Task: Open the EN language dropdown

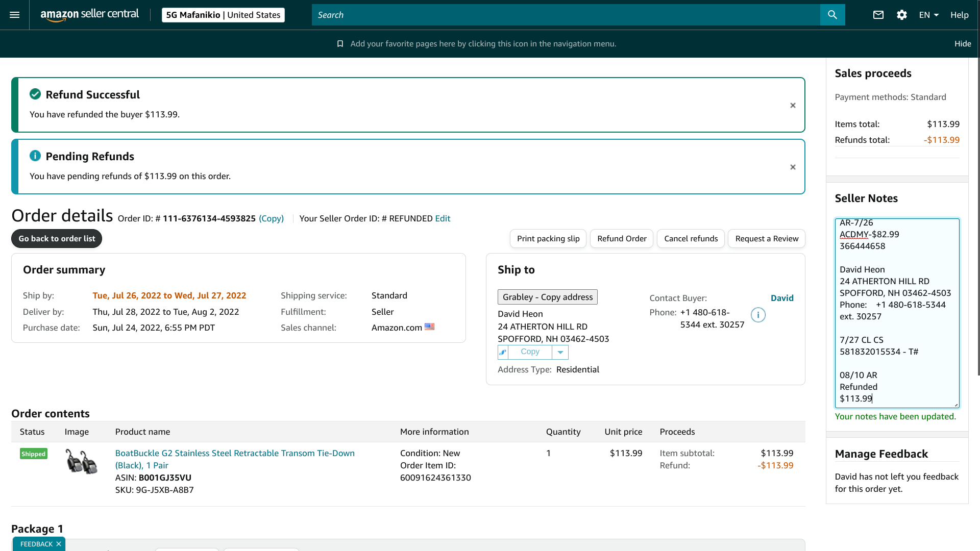Action: (928, 15)
